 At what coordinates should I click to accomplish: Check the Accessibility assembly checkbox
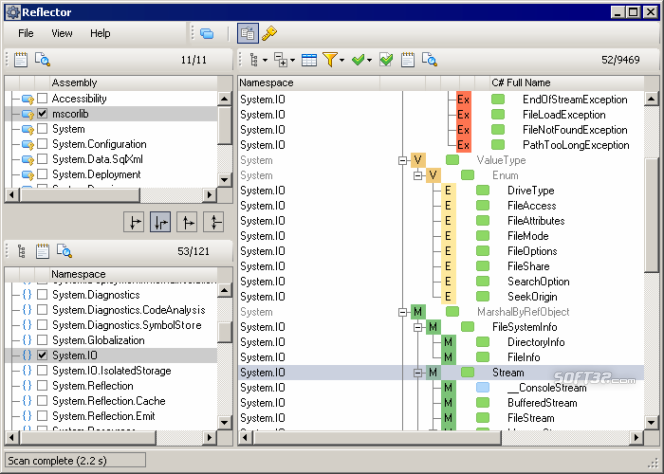(x=42, y=98)
